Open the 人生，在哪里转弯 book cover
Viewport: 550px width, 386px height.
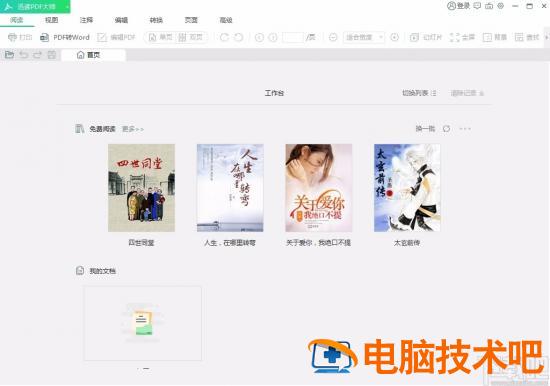tap(230, 188)
